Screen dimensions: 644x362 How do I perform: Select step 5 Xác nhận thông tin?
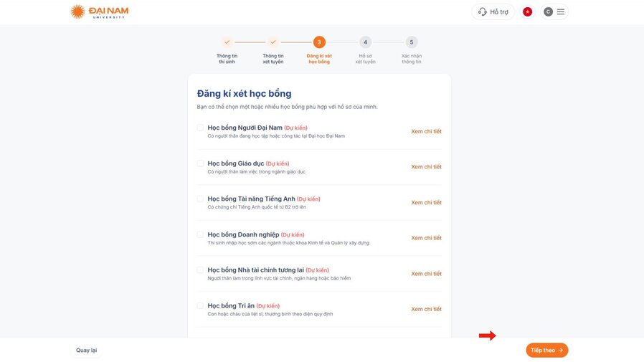[412, 42]
